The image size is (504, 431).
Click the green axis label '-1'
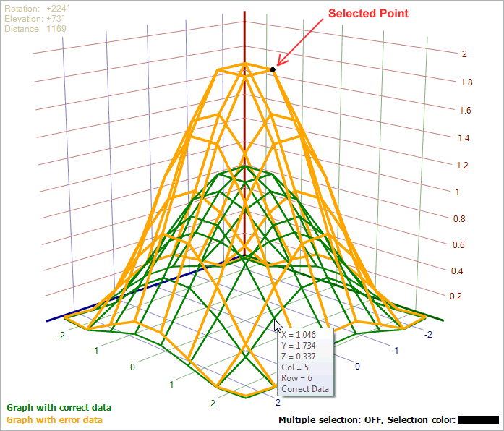pyautogui.click(x=95, y=351)
